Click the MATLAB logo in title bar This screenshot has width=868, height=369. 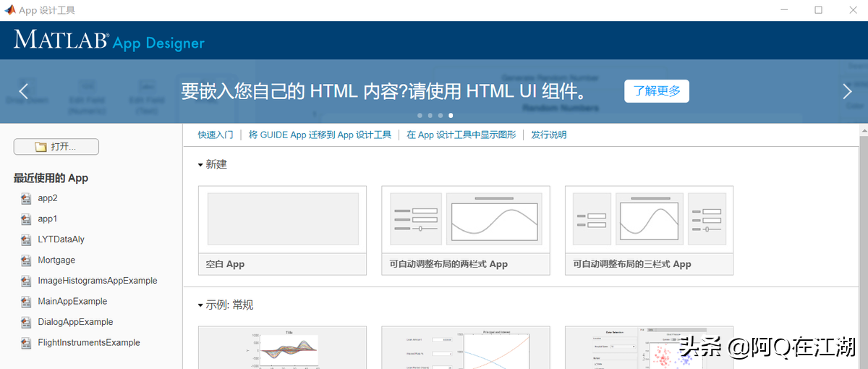point(9,10)
